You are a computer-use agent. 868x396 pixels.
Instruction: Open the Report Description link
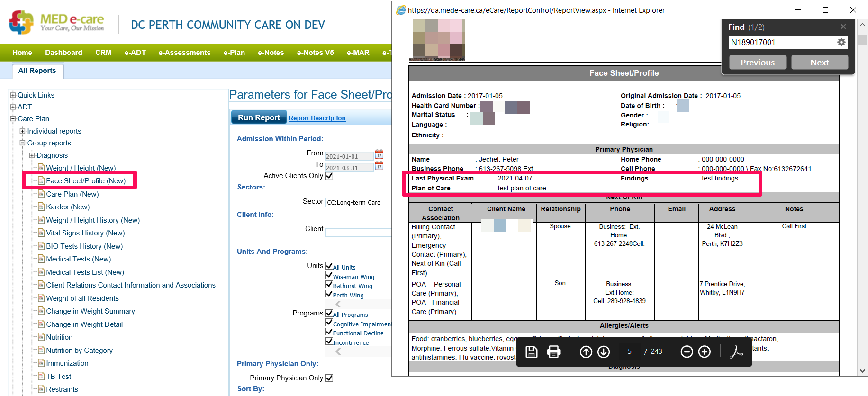(x=317, y=118)
